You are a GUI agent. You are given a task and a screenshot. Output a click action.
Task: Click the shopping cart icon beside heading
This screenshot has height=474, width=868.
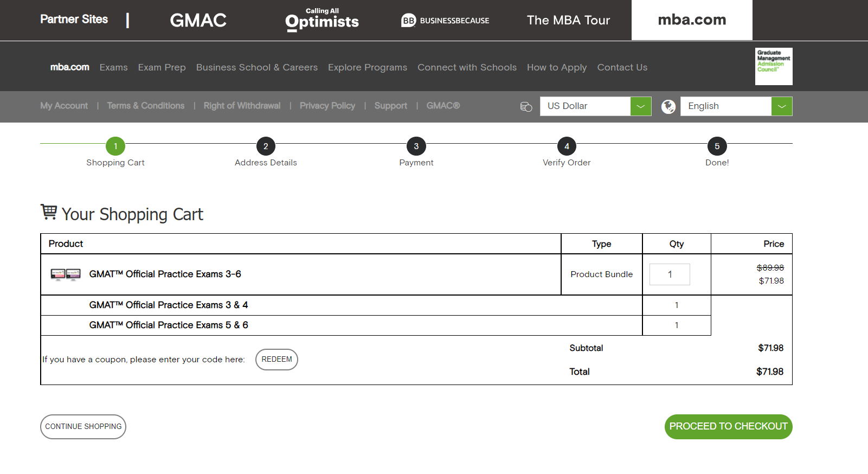pos(49,212)
